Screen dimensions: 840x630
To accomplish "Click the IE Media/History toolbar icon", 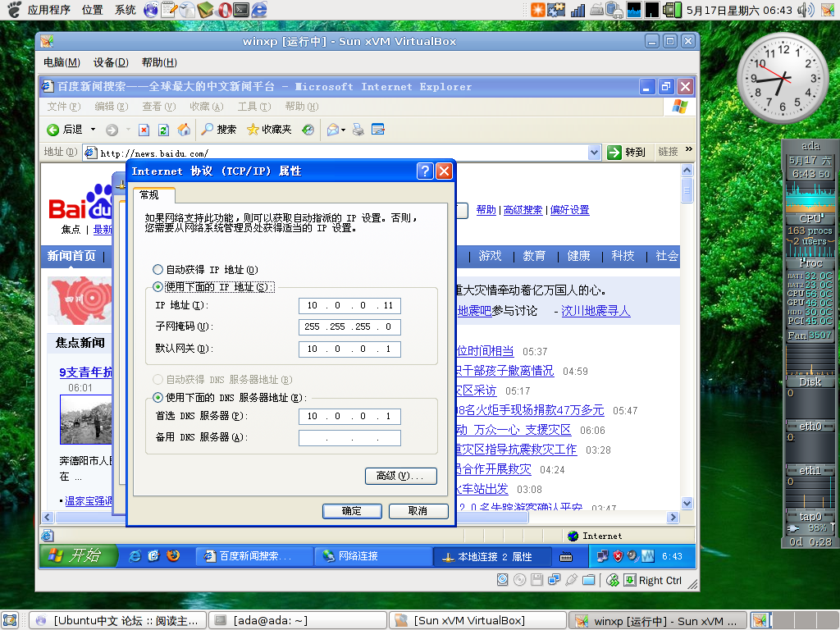I will 308,130.
